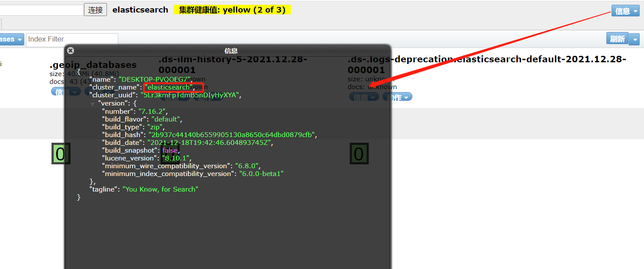The height and width of the screenshot is (269, 644).
Task: Focus the Index Filter input field
Action: tap(72, 39)
